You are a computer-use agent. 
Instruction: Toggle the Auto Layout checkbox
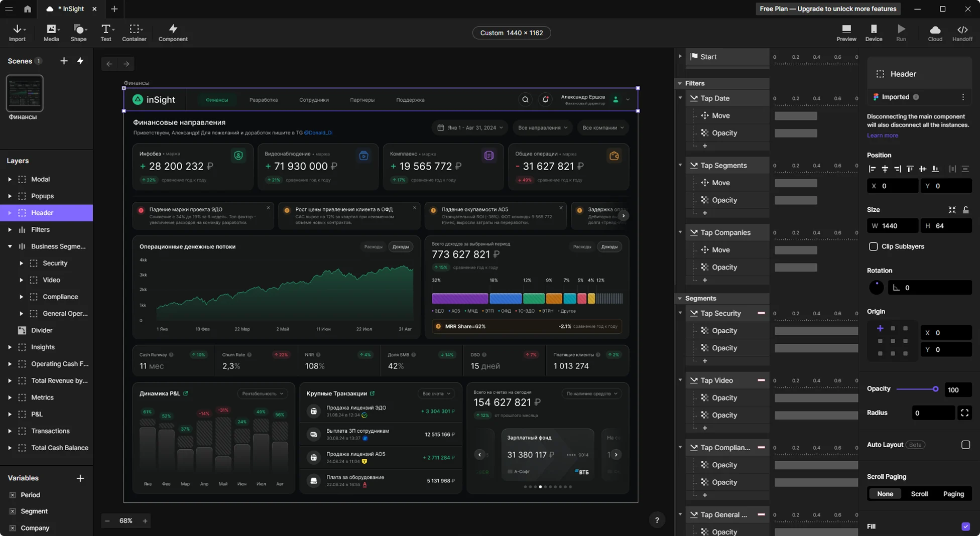965,445
